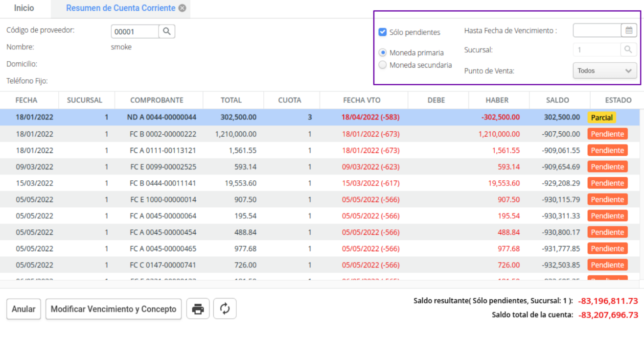
Task: Select the Moneda secundaria radio option
Action: point(383,65)
